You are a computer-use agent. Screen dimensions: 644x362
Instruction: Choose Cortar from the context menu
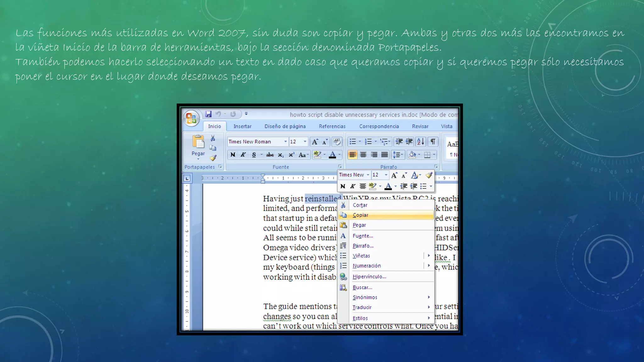386,205
